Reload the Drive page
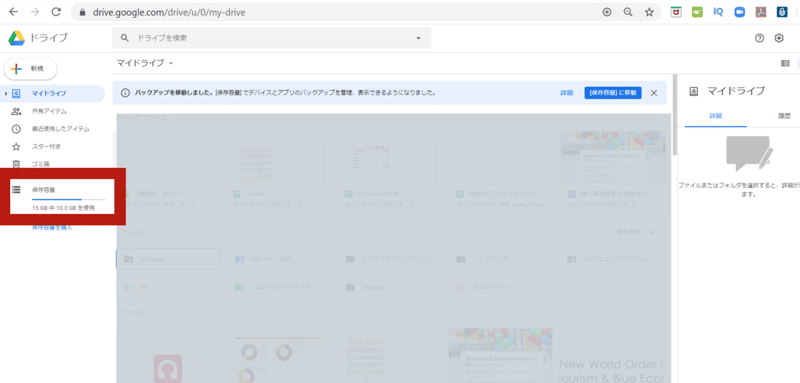Screen dimensions: 800x383 pyautogui.click(x=56, y=12)
